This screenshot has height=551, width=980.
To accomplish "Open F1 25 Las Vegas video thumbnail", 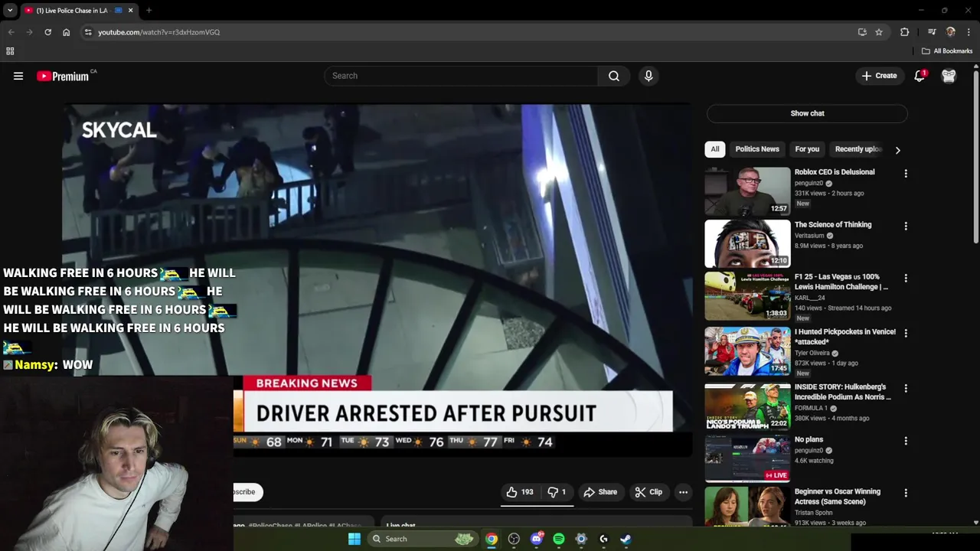I will (747, 296).
